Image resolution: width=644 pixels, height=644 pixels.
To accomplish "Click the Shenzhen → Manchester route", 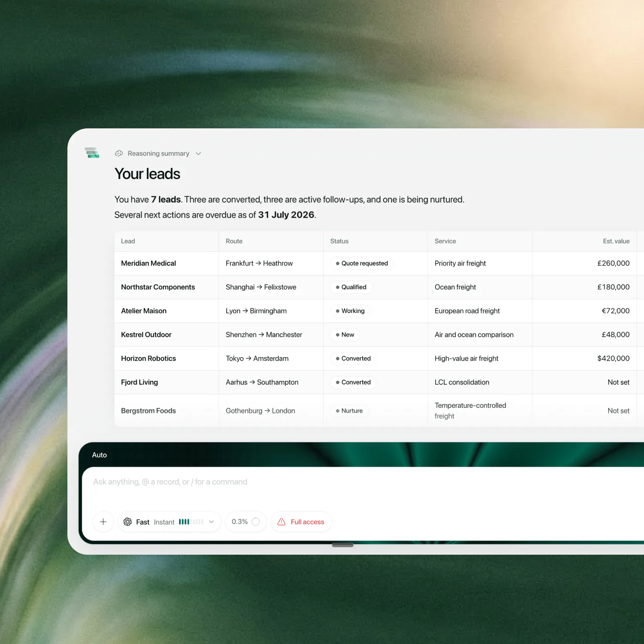I will (x=264, y=334).
